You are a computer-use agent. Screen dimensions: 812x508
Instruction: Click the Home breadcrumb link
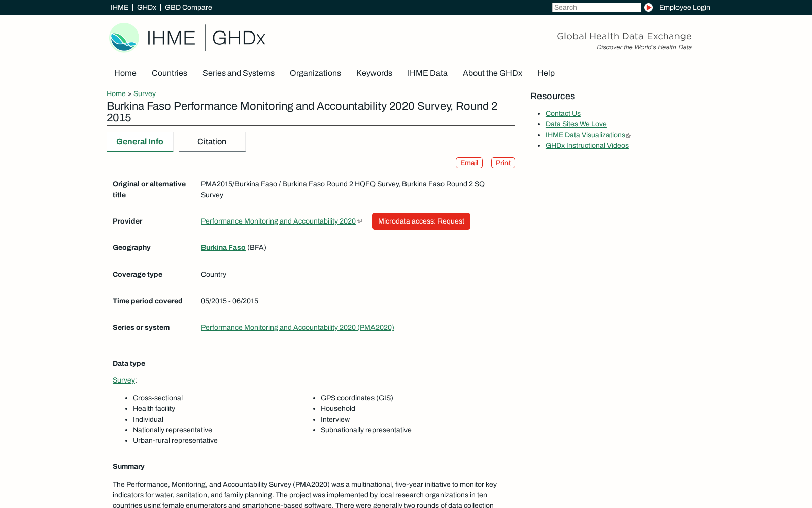click(x=116, y=93)
